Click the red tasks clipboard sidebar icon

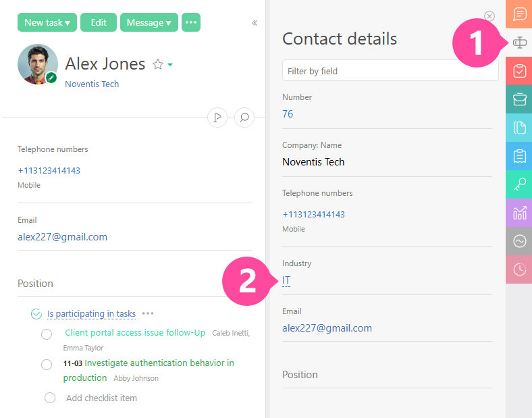tap(519, 71)
